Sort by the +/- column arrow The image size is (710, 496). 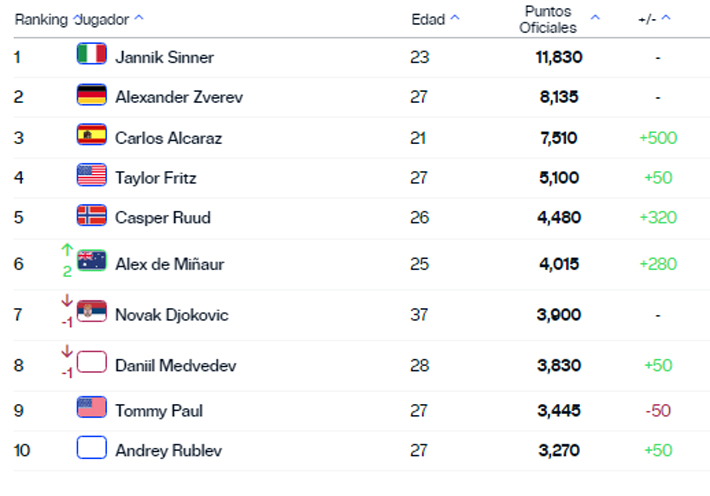666,18
